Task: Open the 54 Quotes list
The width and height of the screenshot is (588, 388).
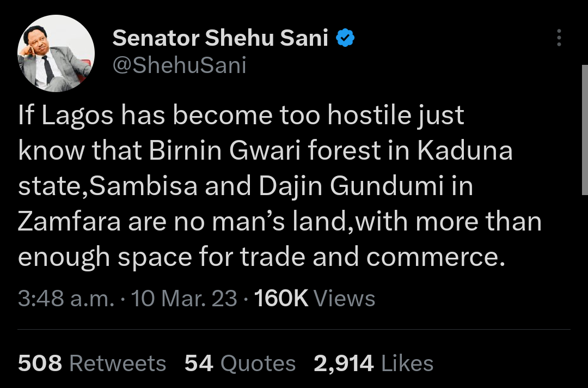Action: (240, 363)
